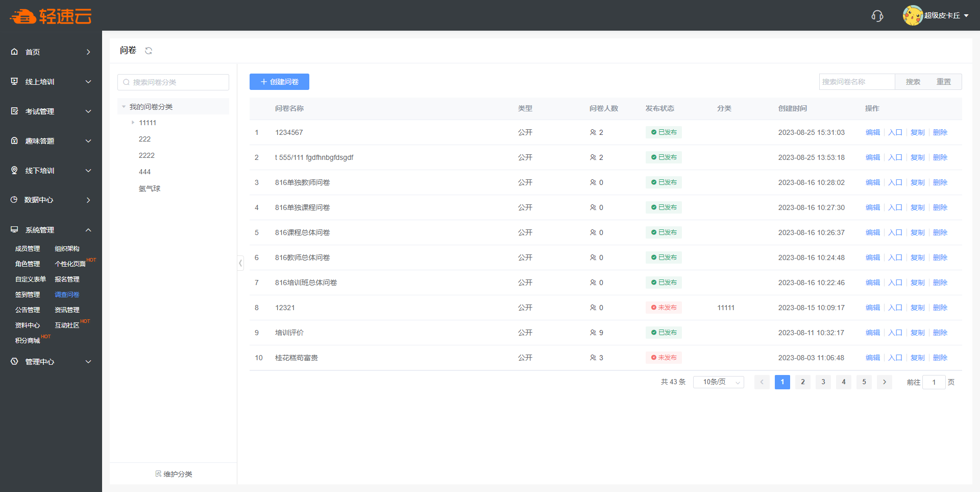Collapse the 系统管理 sidebar menu
Image resolution: width=980 pixels, height=492 pixels.
pos(88,230)
